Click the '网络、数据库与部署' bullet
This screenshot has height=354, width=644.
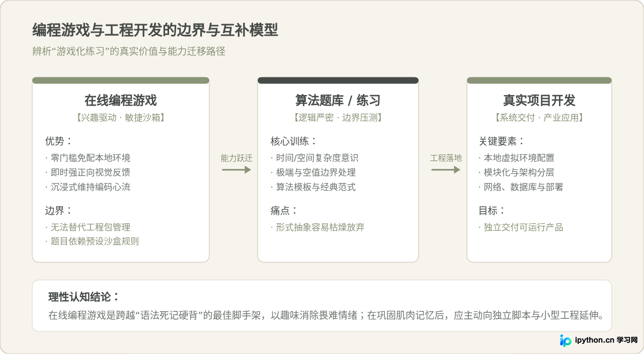click(521, 187)
